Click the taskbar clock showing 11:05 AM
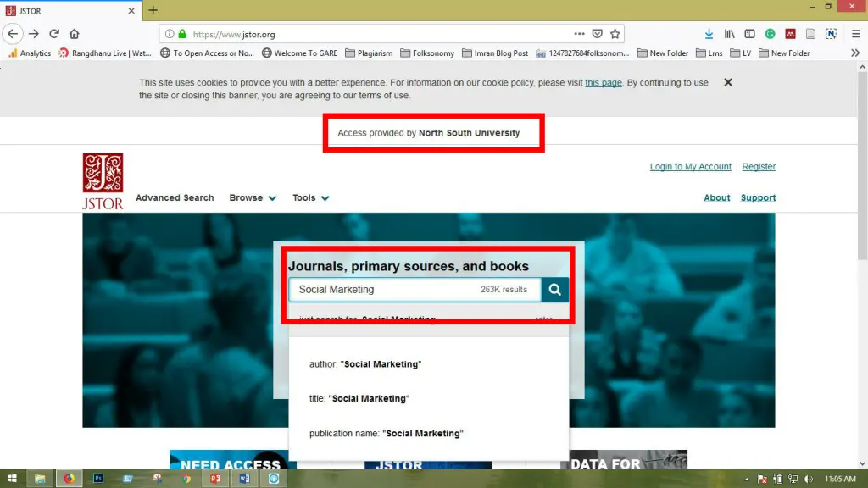This screenshot has width=868, height=488. coord(840,480)
